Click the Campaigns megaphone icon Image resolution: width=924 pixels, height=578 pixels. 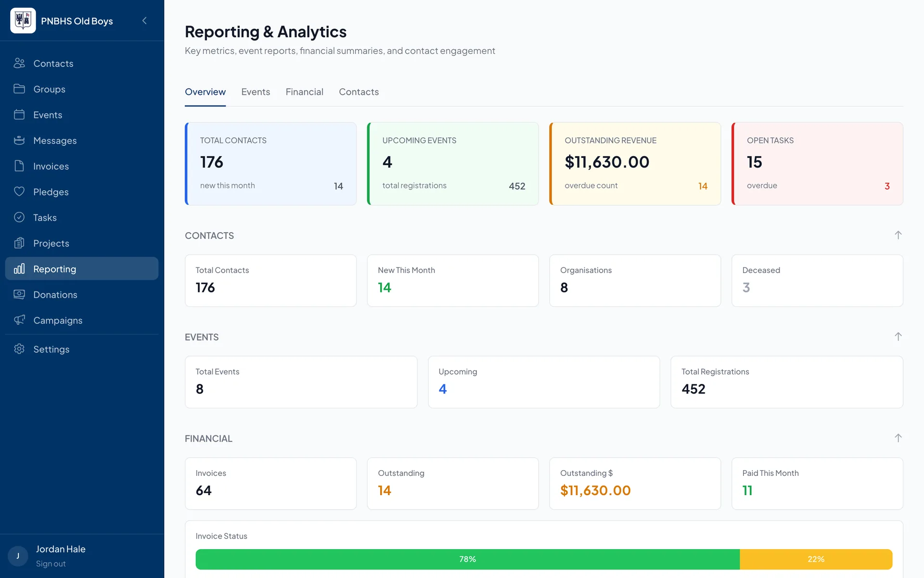(19, 320)
